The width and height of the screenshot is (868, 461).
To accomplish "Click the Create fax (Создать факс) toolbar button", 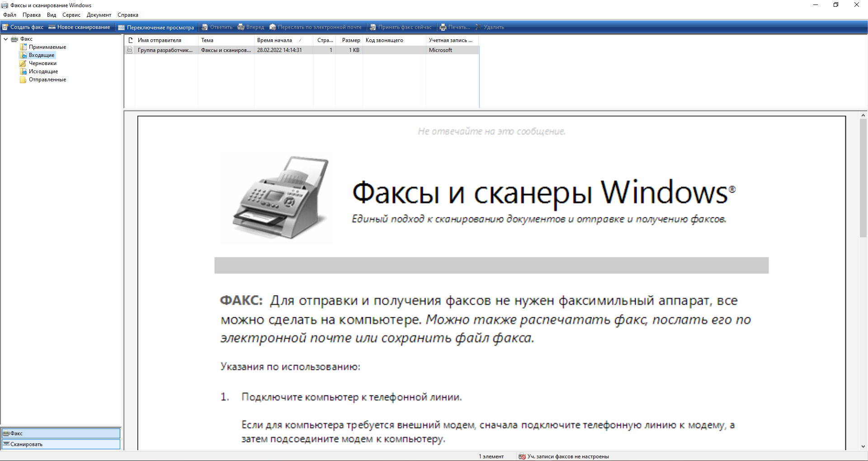I will click(x=23, y=27).
